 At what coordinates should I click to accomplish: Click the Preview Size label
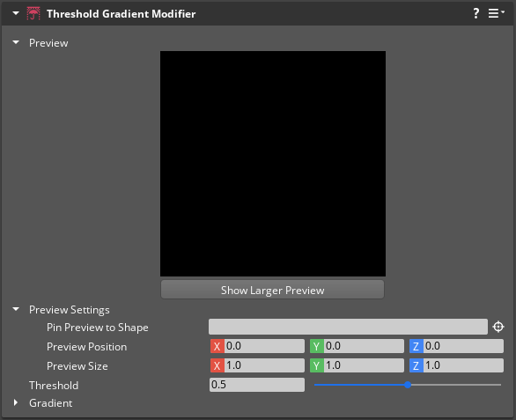[77, 366]
